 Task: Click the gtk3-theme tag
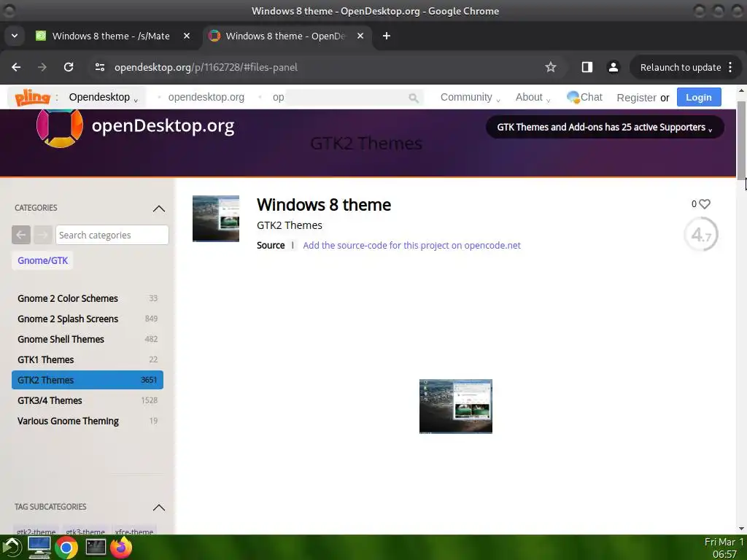tap(85, 532)
